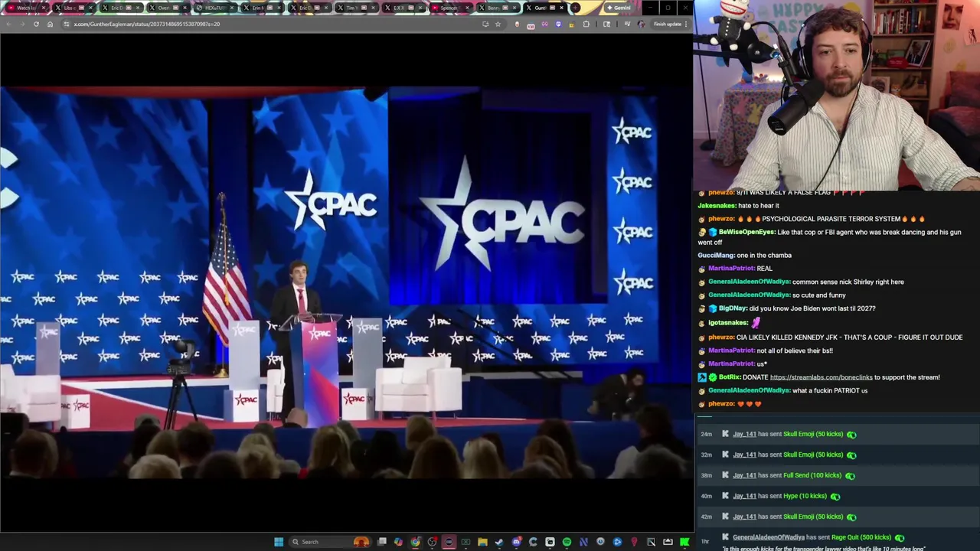Click the CPAC video player

(346, 283)
